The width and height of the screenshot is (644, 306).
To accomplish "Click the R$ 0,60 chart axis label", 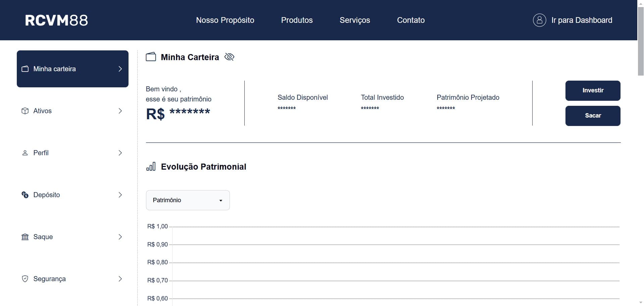I will (x=157, y=298).
